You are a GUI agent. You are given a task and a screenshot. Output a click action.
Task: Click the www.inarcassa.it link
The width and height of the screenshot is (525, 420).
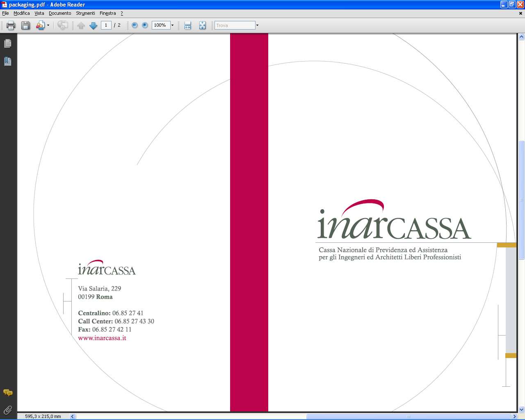tap(102, 338)
